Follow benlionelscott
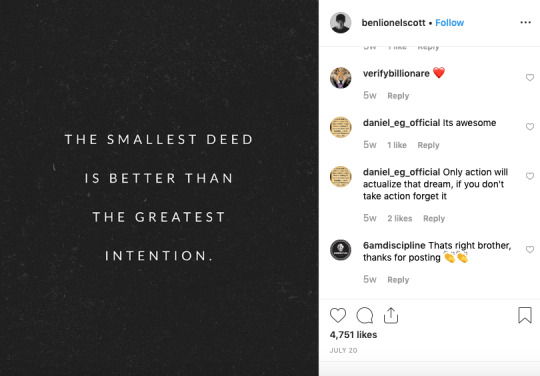 click(449, 23)
